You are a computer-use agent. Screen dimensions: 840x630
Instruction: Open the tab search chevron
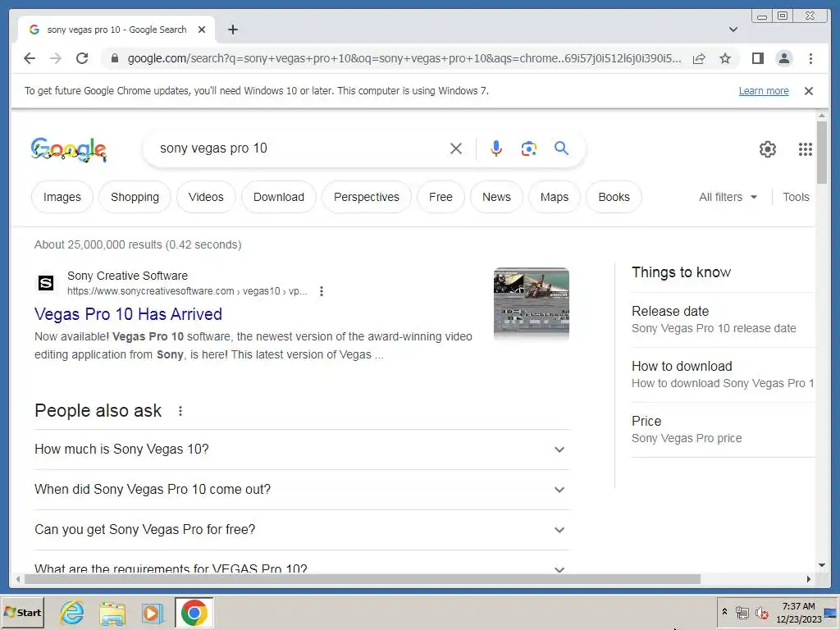tap(733, 30)
